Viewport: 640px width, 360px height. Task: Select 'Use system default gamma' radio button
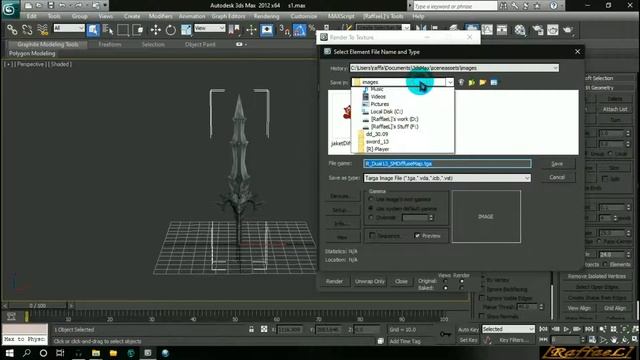coord(371,208)
